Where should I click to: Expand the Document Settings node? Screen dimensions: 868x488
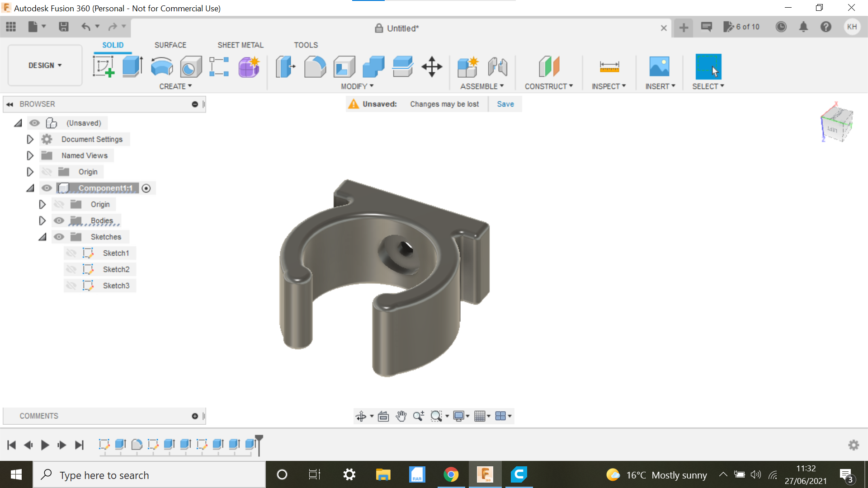pos(30,139)
